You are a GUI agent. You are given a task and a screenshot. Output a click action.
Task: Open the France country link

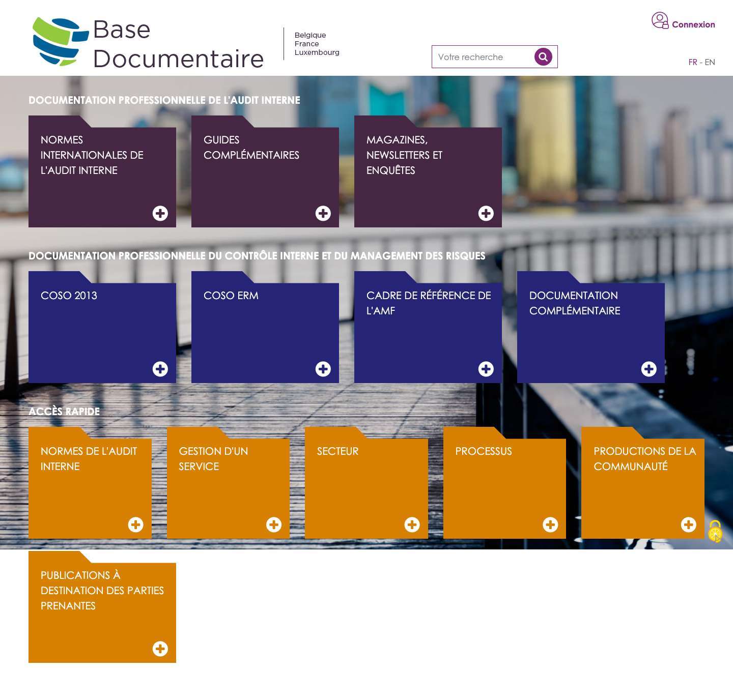pos(306,44)
